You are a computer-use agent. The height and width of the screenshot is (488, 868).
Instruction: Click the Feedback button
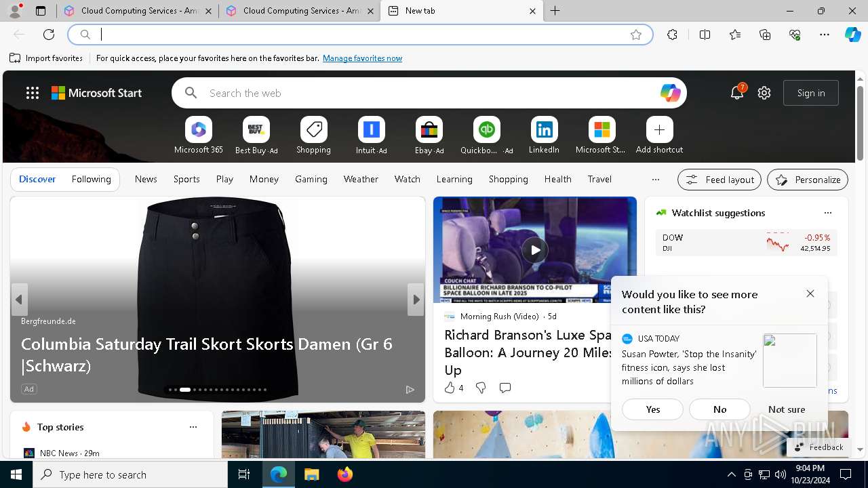tap(818, 447)
